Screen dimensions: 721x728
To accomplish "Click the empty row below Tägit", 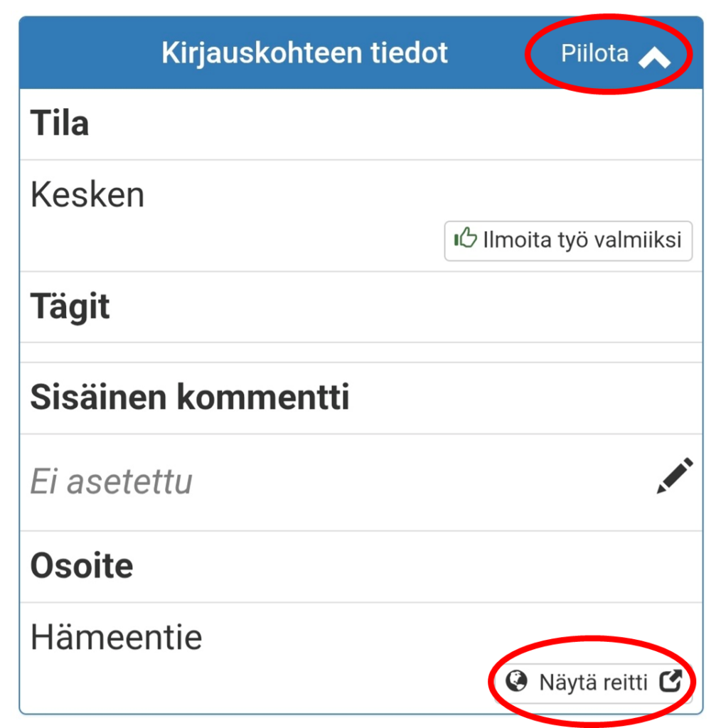I will pyautogui.click(x=356, y=353).
